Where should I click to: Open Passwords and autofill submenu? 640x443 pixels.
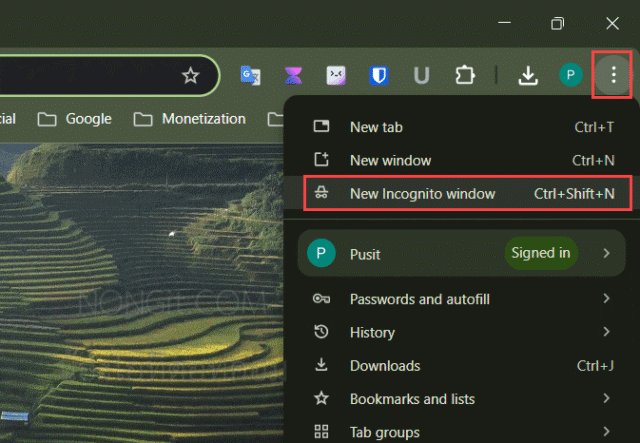pyautogui.click(x=462, y=299)
